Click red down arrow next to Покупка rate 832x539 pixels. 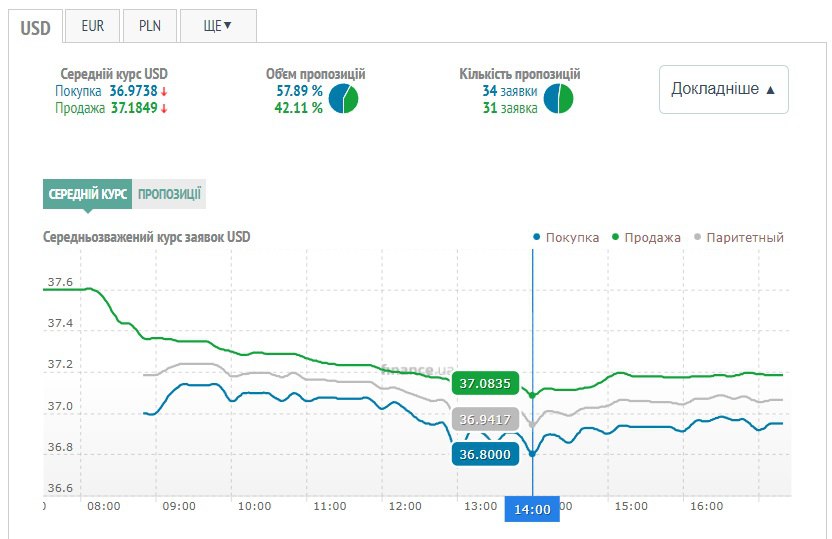[x=164, y=92]
